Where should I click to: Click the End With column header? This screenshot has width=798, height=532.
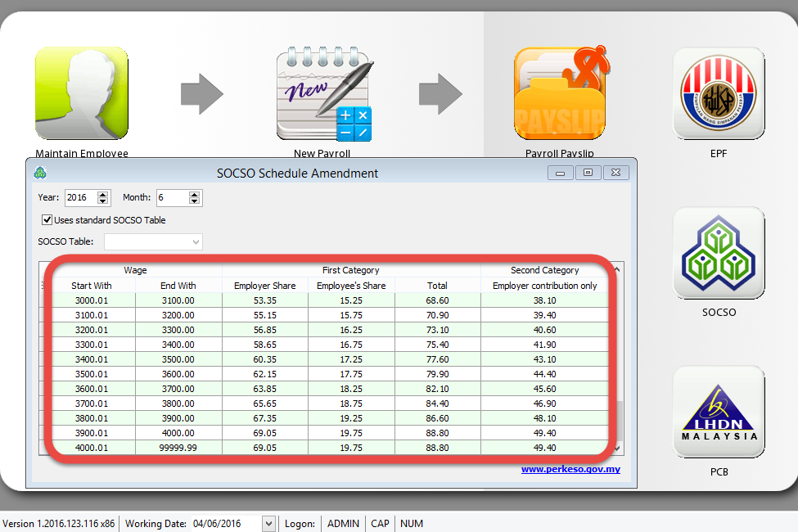pyautogui.click(x=178, y=286)
